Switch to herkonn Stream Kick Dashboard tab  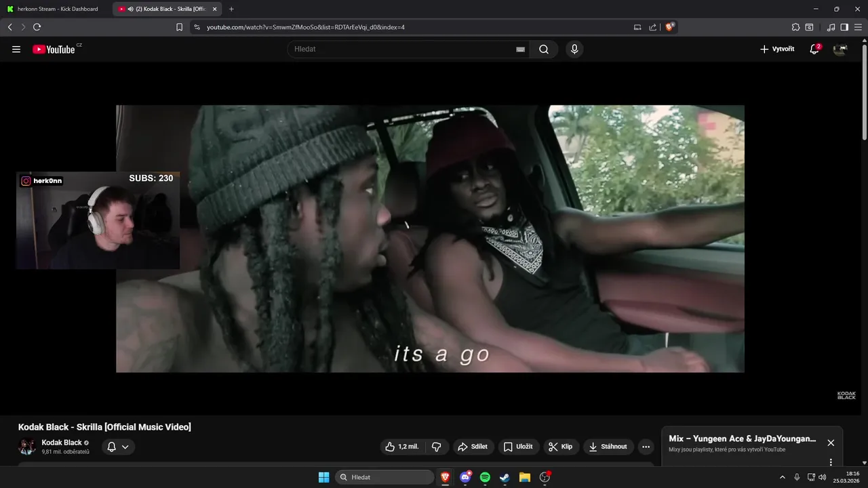coord(53,9)
